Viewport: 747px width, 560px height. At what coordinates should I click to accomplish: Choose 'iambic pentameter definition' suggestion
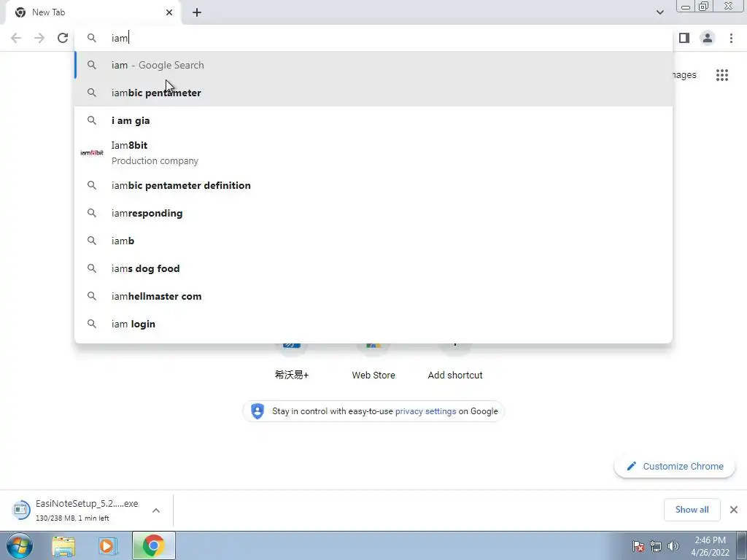[373, 185]
